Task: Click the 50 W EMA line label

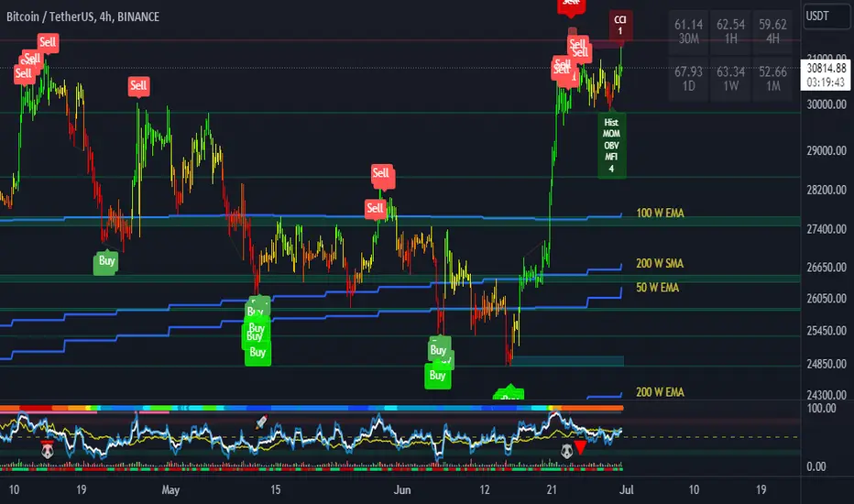Action: click(657, 288)
